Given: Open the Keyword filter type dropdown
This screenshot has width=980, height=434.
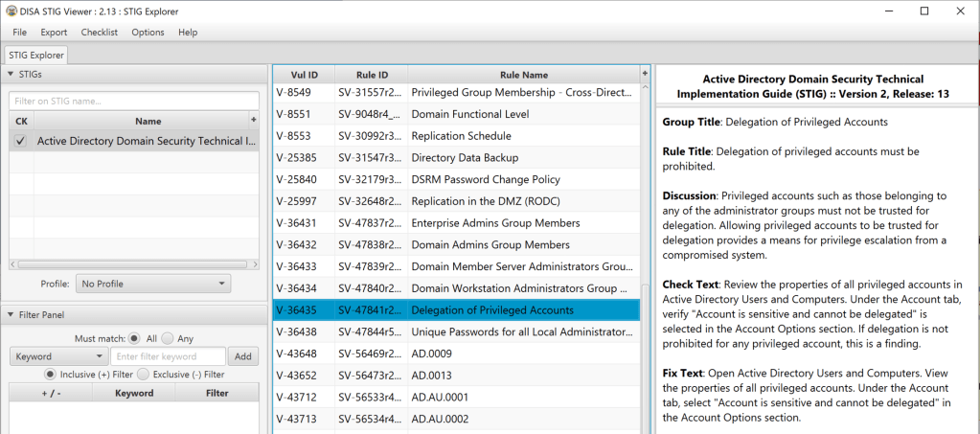Looking at the screenshot, I should (x=57, y=356).
